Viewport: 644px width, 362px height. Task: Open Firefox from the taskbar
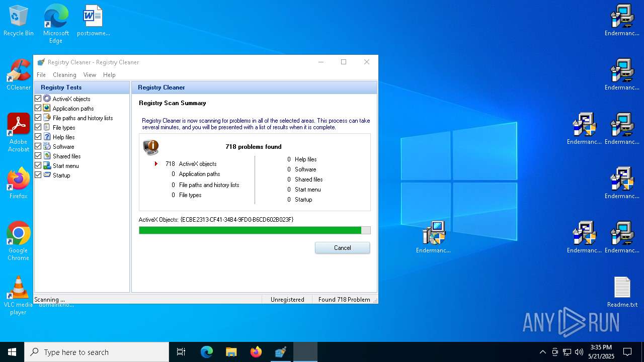coord(256,352)
